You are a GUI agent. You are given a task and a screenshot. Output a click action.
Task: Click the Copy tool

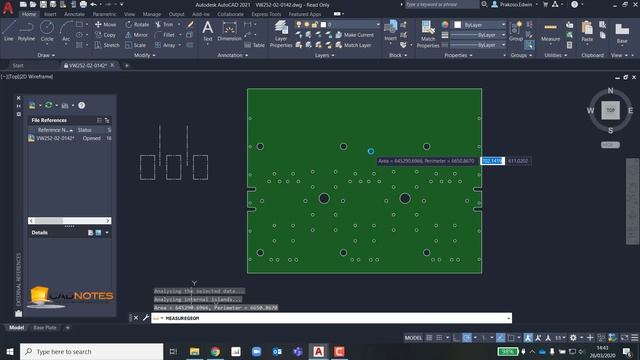[105, 35]
